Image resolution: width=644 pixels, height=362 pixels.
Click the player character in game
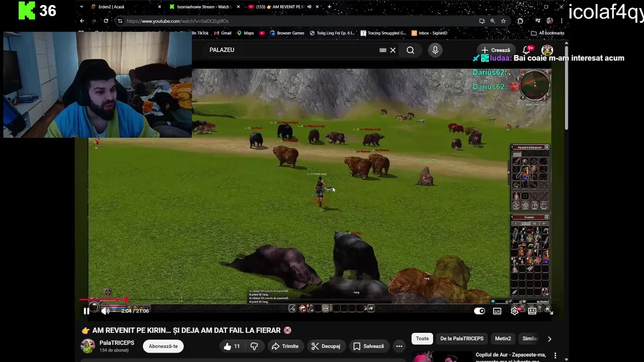tap(319, 191)
